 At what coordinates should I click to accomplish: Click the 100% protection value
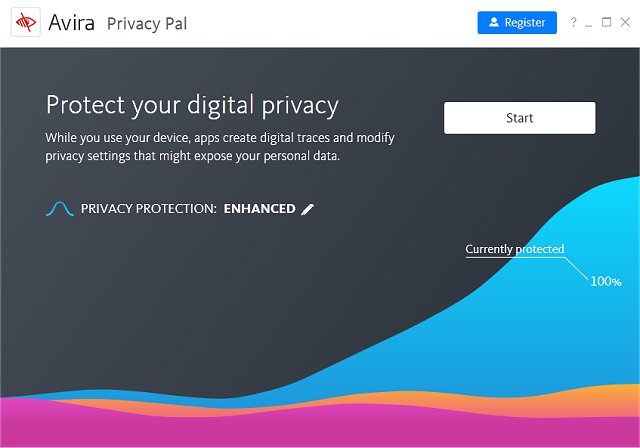pyautogui.click(x=605, y=281)
